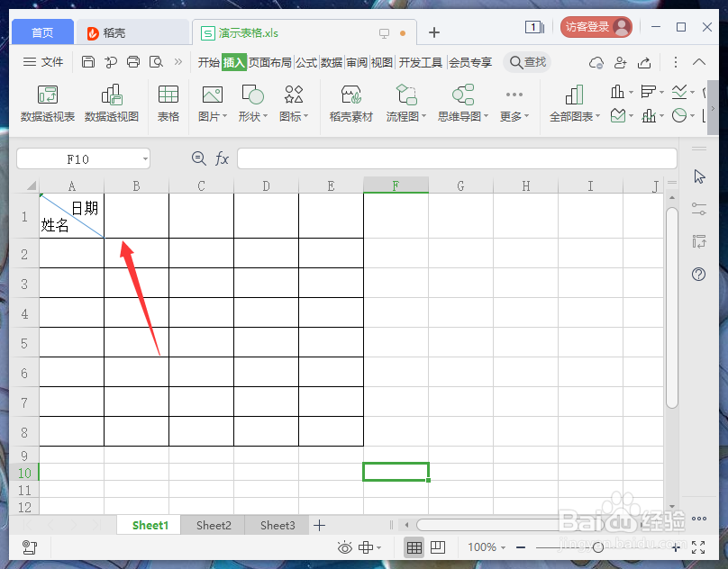Open the Name Box dropdown
This screenshot has width=728, height=569.
(146, 158)
